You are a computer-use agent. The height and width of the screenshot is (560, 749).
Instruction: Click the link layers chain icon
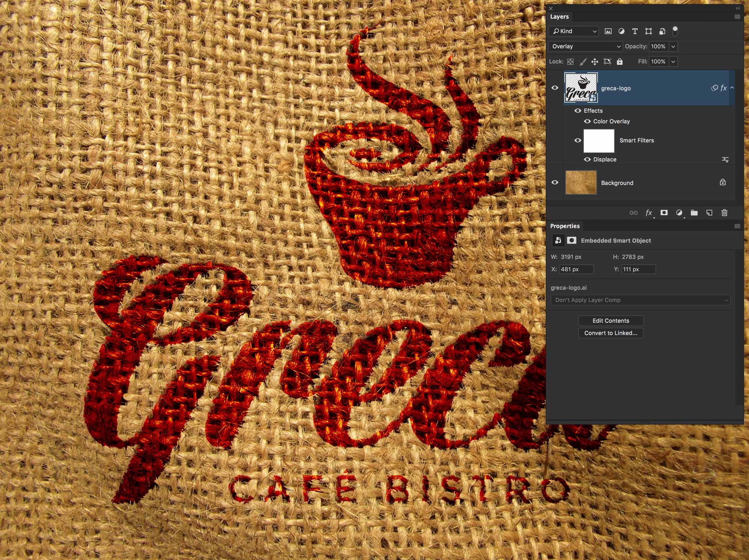[x=633, y=213]
